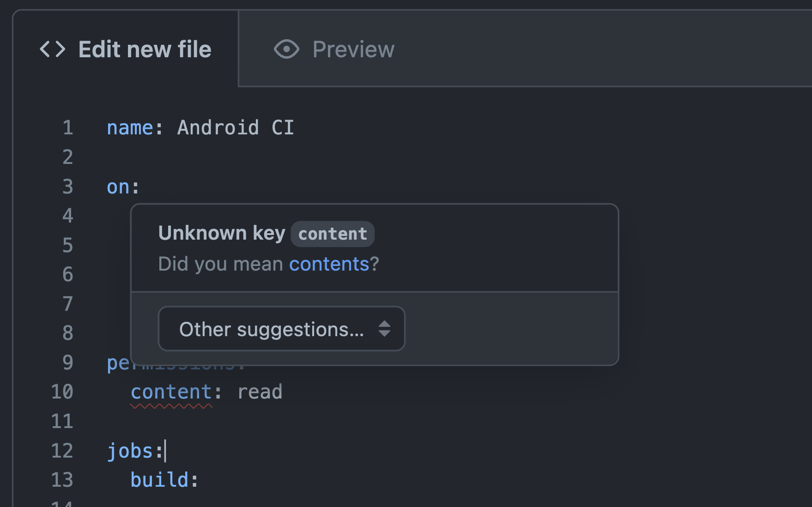The image size is (812, 507).
Task: Apply the suggested 'contents' fix link
Action: (x=329, y=264)
